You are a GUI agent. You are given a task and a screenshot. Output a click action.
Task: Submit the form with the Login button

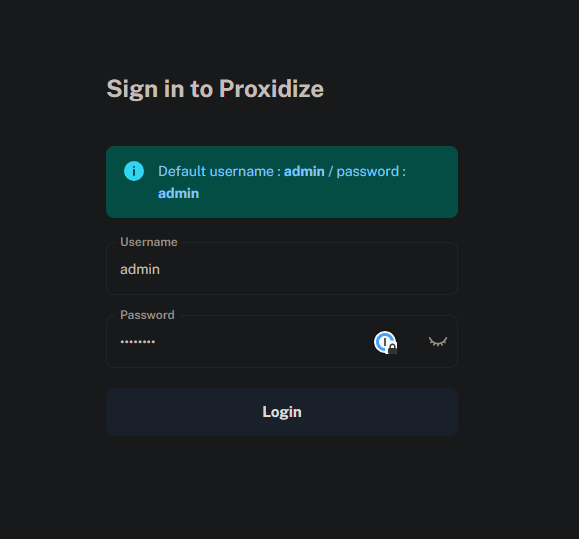pos(282,412)
